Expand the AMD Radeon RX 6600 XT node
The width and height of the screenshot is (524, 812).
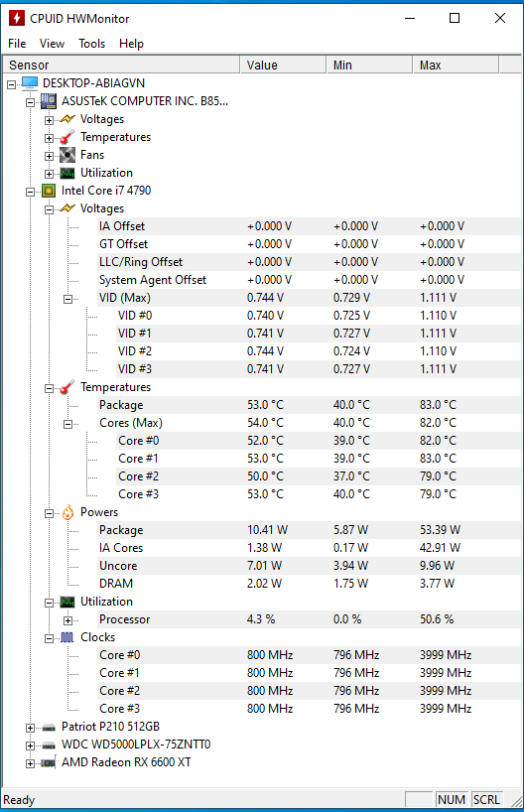click(30, 763)
